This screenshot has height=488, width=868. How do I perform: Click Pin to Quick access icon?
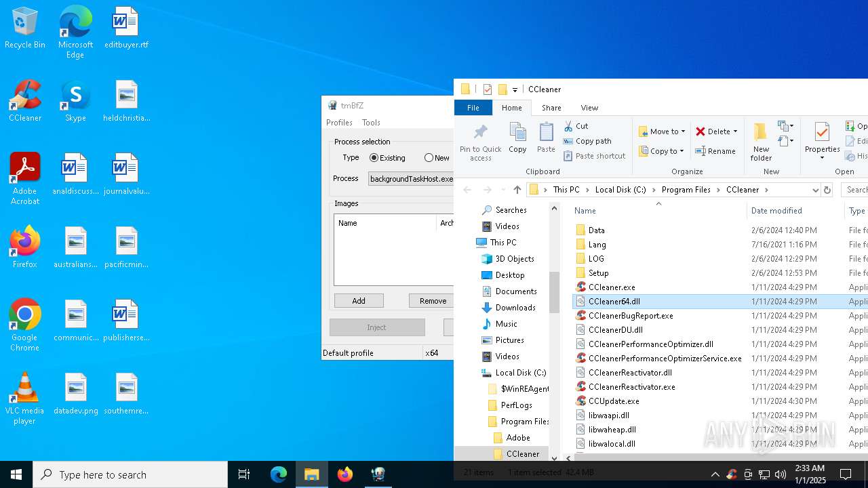(x=481, y=142)
